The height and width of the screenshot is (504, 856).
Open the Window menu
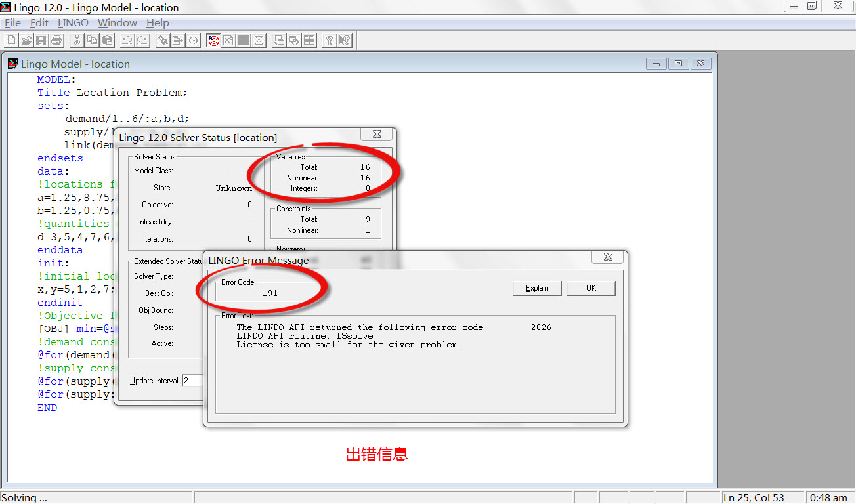[x=118, y=23]
